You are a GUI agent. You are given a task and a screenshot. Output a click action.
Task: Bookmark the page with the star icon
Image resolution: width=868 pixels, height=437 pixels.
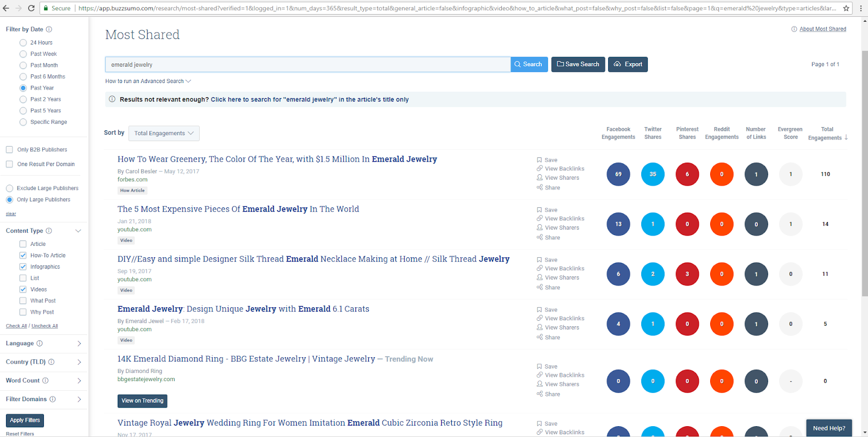(846, 8)
